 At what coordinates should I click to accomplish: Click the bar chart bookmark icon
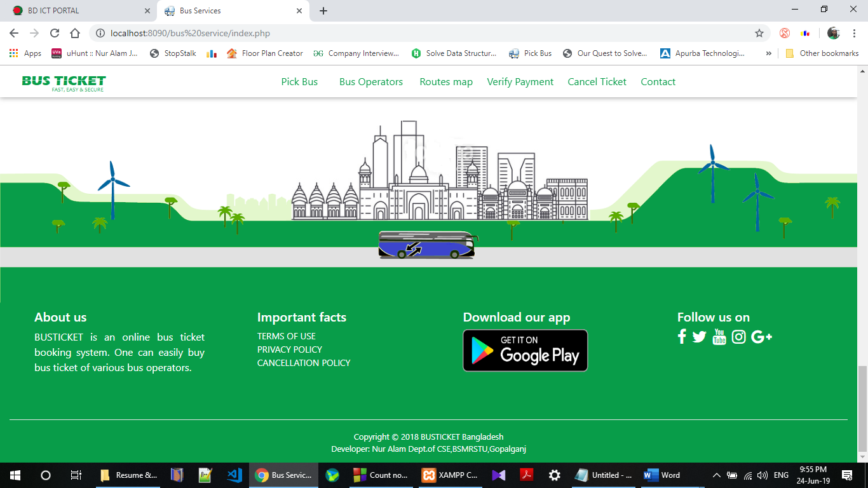pyautogui.click(x=212, y=53)
